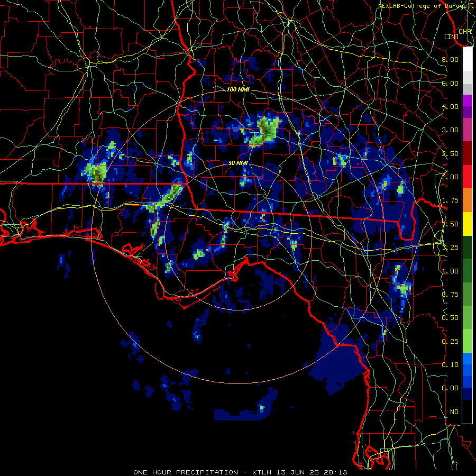The width and height of the screenshot is (476, 476).
Task: Click the 2.00 legend value
Action: tap(450, 177)
